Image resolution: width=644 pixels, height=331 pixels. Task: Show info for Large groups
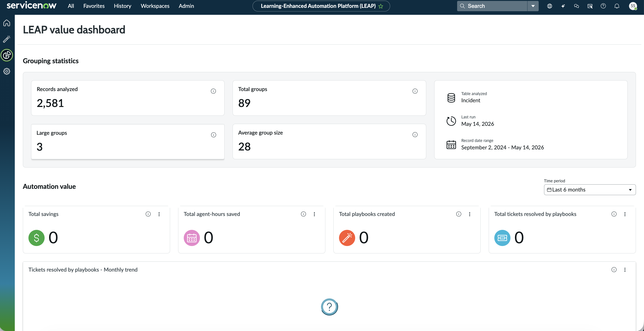point(214,135)
